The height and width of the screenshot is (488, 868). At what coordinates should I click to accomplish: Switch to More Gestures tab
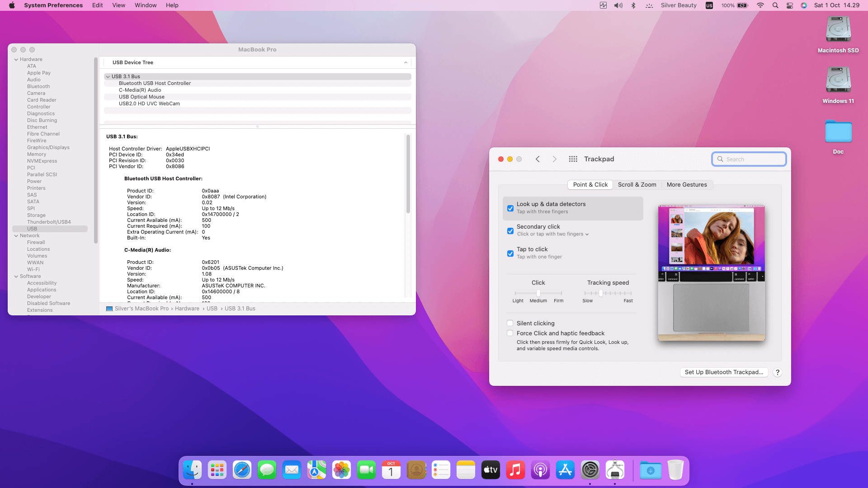687,185
